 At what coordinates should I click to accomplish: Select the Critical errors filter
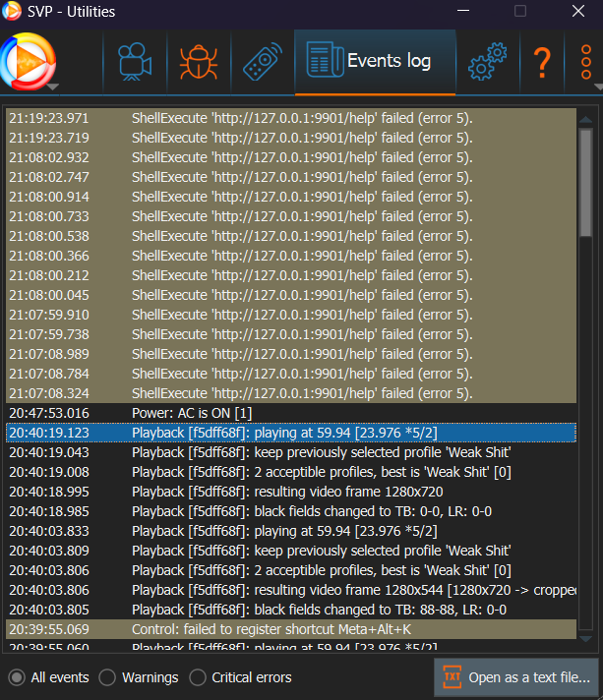coord(198,677)
